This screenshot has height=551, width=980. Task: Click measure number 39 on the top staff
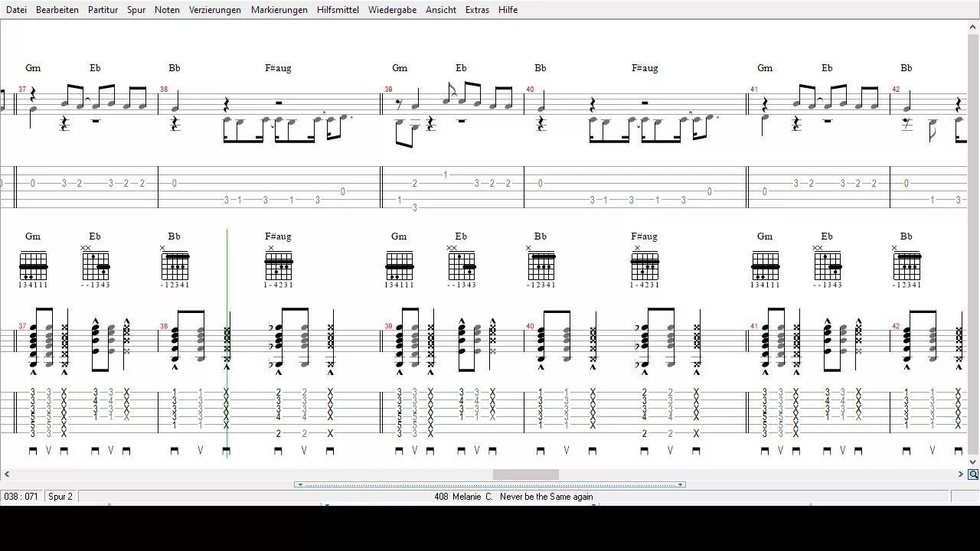point(389,90)
